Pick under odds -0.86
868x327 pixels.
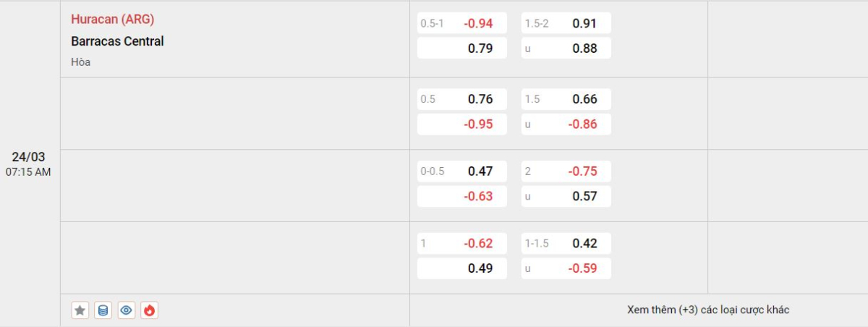pos(566,124)
